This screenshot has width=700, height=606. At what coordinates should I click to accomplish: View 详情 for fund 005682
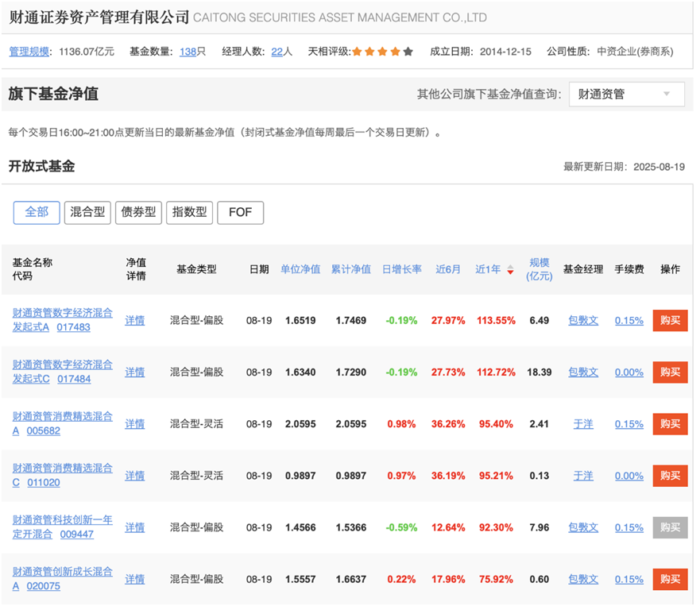134,424
